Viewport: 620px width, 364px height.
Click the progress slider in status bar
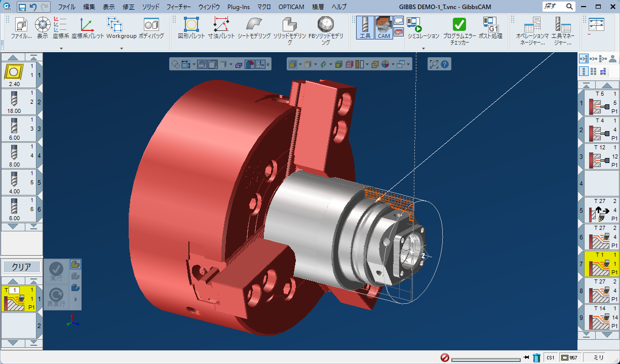(x=486, y=359)
